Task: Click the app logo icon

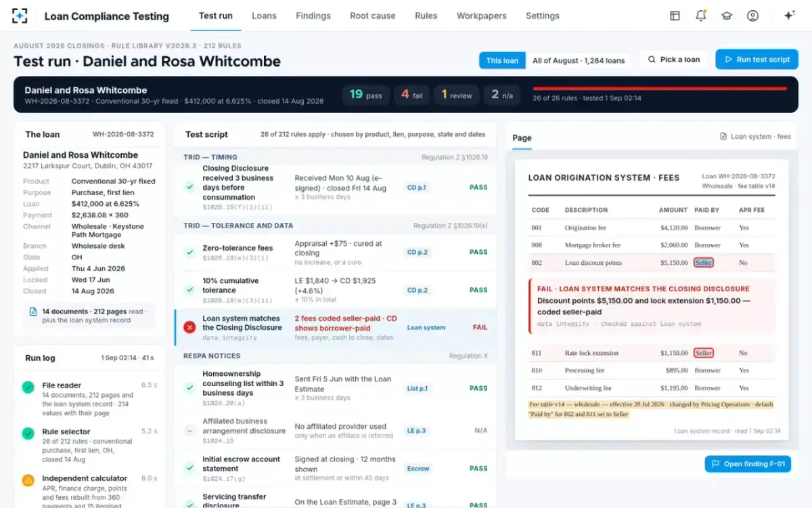Action: point(20,16)
